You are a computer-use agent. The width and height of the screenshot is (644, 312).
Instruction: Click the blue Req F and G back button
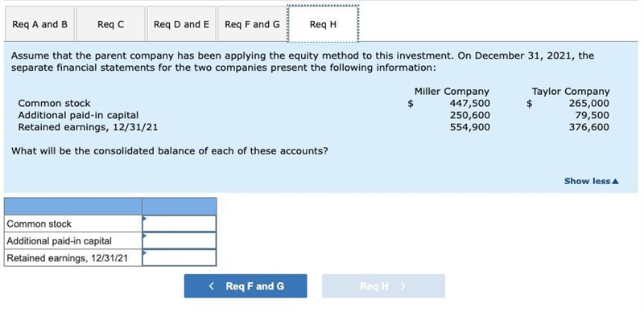246,285
